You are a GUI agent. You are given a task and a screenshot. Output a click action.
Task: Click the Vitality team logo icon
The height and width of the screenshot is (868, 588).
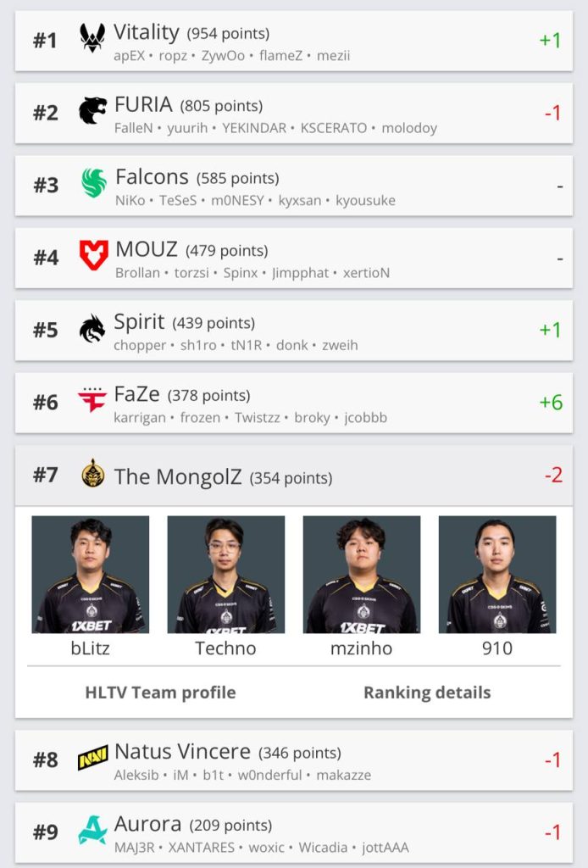tap(92, 39)
